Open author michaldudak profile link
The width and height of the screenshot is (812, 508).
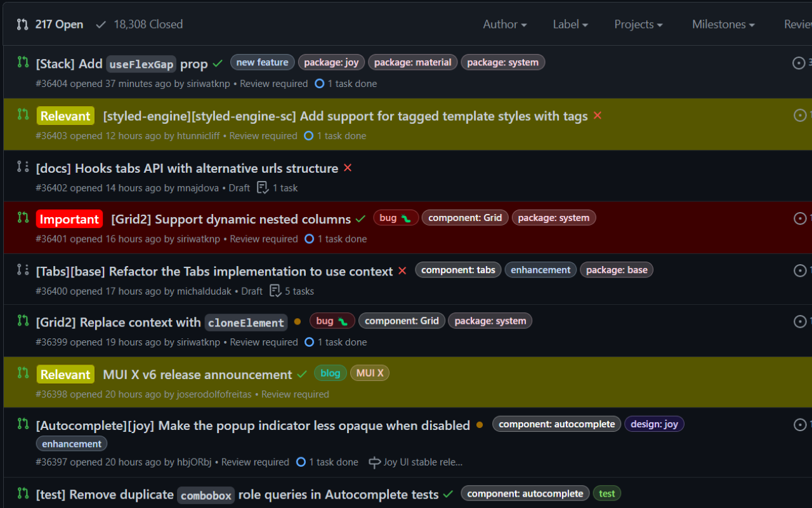click(x=204, y=291)
